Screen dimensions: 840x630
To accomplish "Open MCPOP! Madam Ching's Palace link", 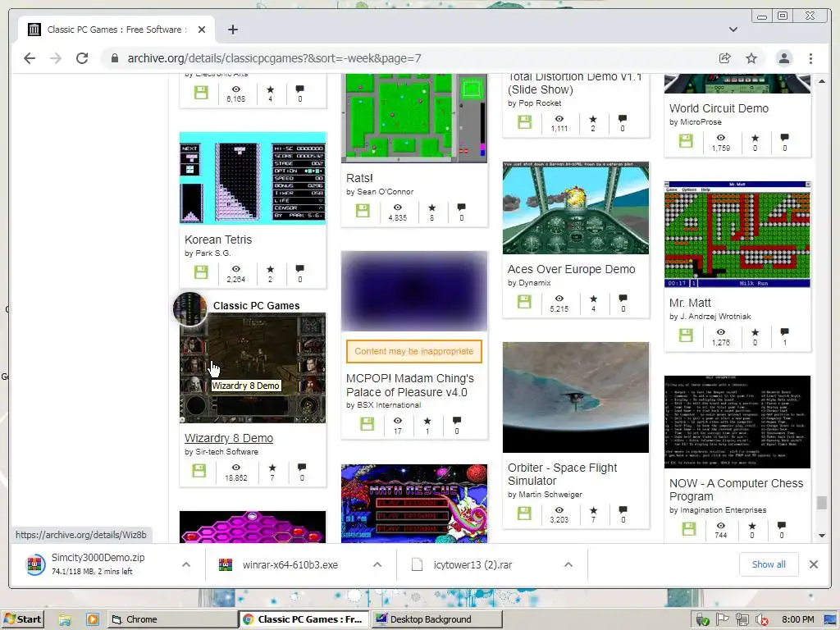I will click(x=410, y=386).
